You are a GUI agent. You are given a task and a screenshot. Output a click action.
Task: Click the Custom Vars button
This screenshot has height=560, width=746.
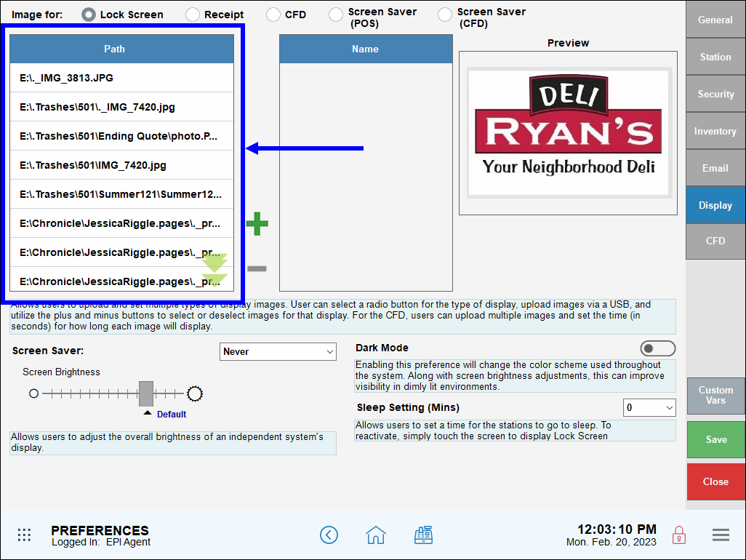[715, 396]
